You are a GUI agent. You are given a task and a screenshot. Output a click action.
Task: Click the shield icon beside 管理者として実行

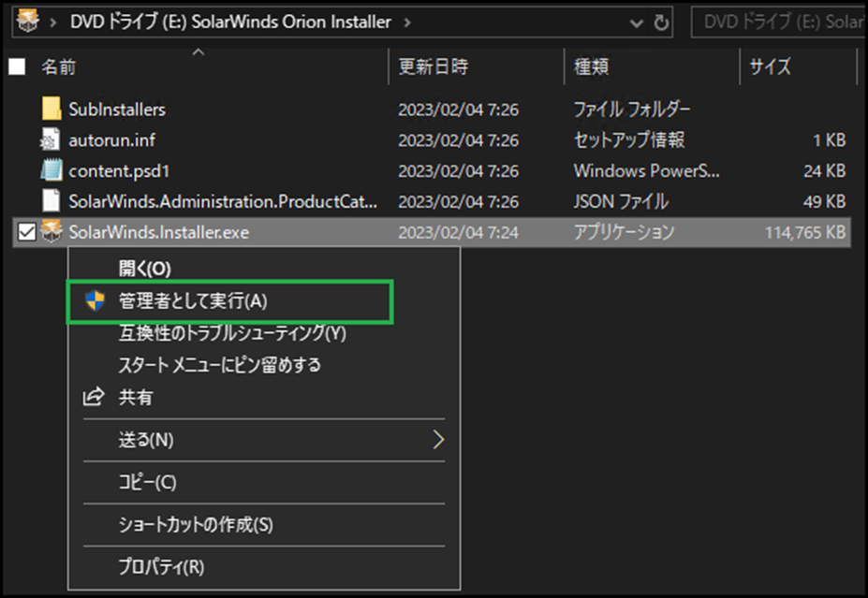coord(96,301)
